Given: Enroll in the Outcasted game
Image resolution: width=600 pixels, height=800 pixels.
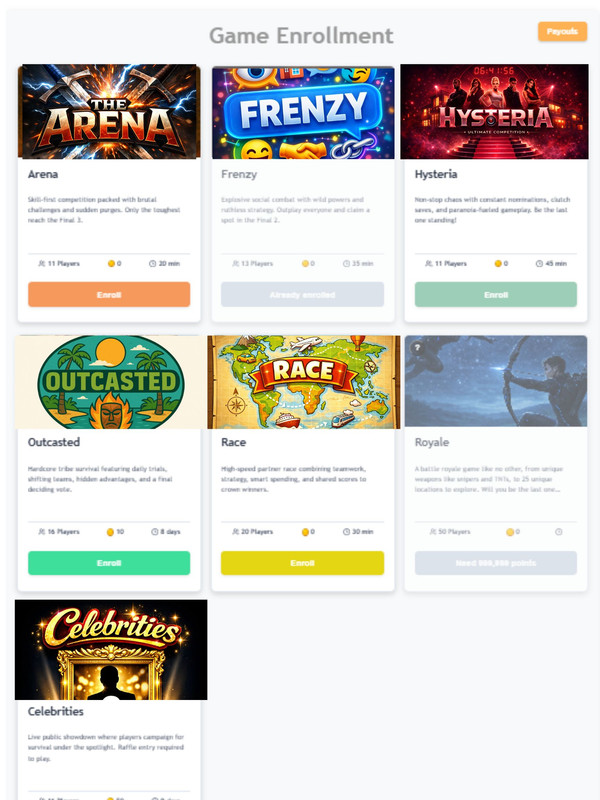Looking at the screenshot, I should (109, 563).
